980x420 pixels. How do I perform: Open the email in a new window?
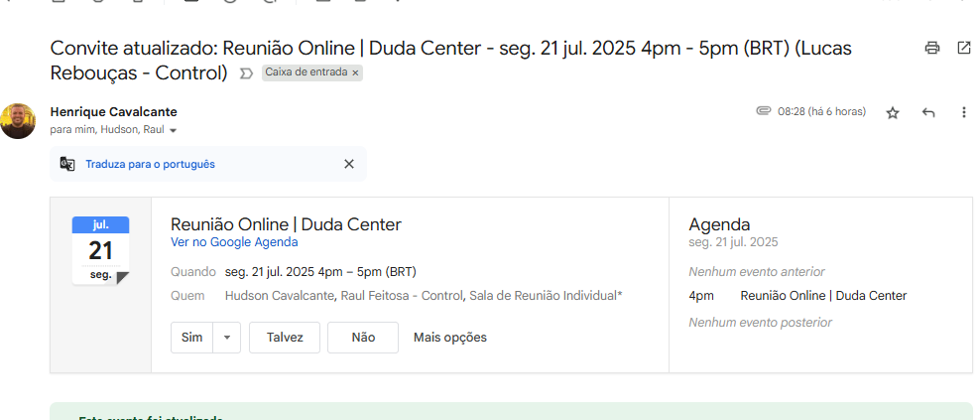(x=963, y=48)
